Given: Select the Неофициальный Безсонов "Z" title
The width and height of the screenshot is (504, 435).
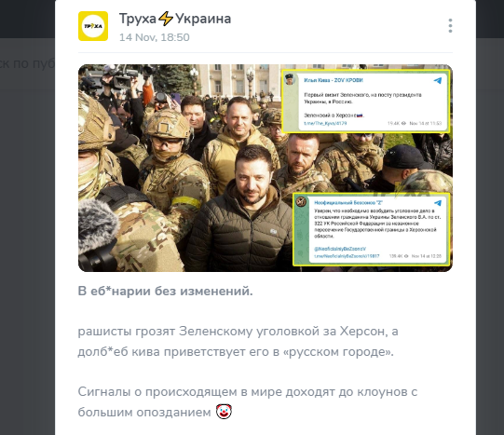Looking at the screenshot, I should (x=348, y=203).
